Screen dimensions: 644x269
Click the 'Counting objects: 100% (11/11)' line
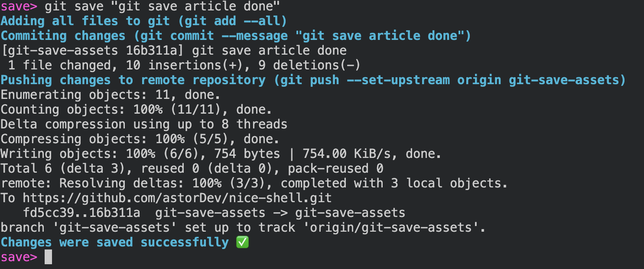click(x=137, y=110)
